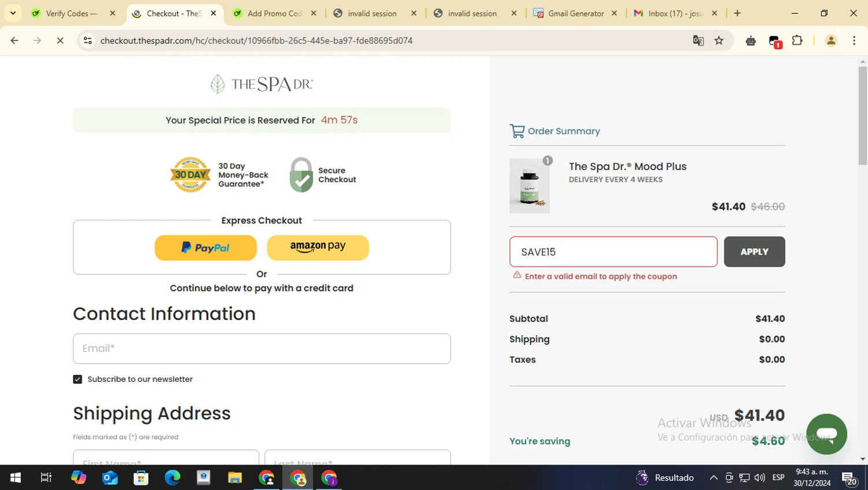The image size is (868, 490).
Task: Pay with Amazon Pay
Action: click(x=318, y=248)
